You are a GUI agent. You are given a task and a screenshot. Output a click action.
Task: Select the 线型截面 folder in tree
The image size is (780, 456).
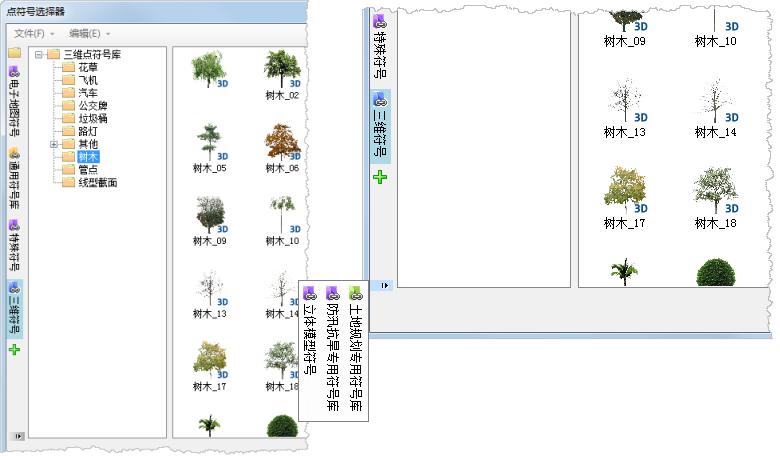98,182
